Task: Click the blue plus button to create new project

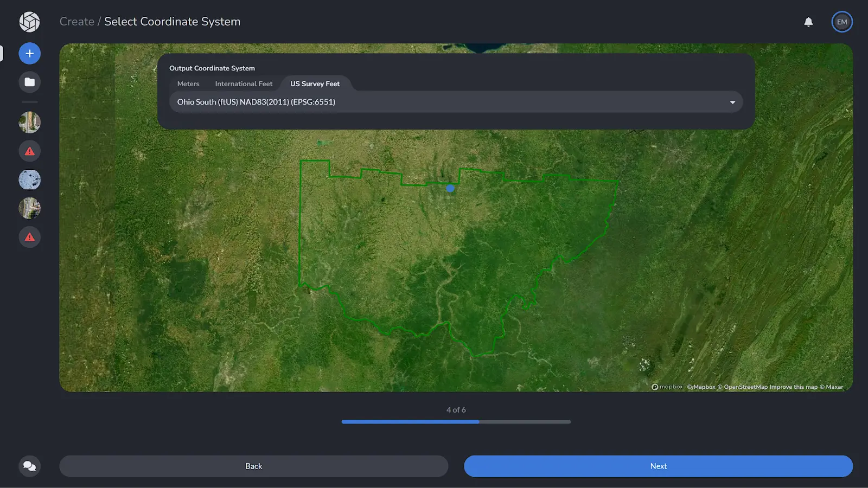Action: (30, 53)
